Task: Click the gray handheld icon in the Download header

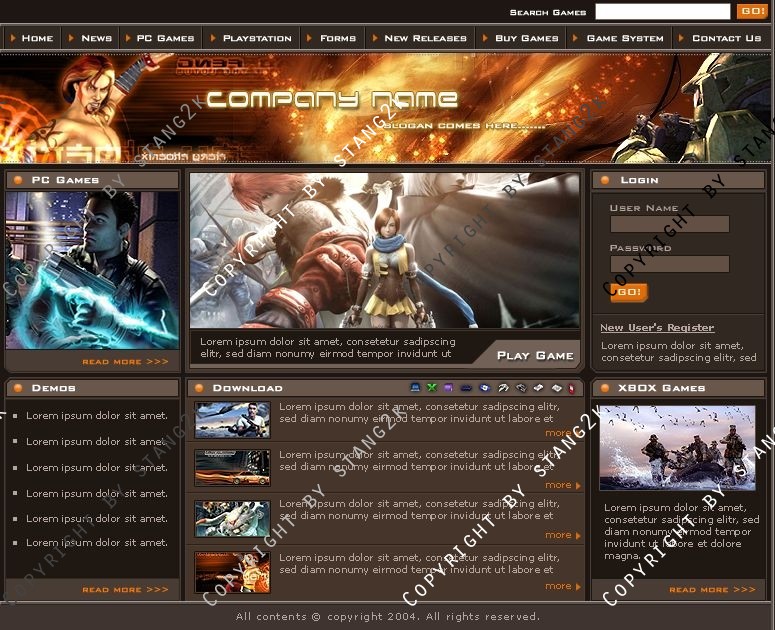Action: pyautogui.click(x=521, y=388)
